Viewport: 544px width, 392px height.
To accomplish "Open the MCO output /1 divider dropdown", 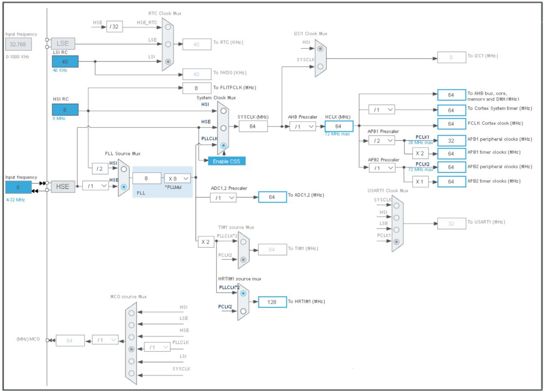I will pos(105,340).
